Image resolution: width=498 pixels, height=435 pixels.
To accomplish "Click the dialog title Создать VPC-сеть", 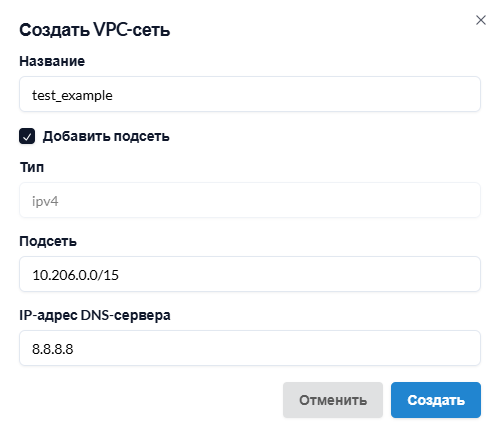I will coord(95,30).
